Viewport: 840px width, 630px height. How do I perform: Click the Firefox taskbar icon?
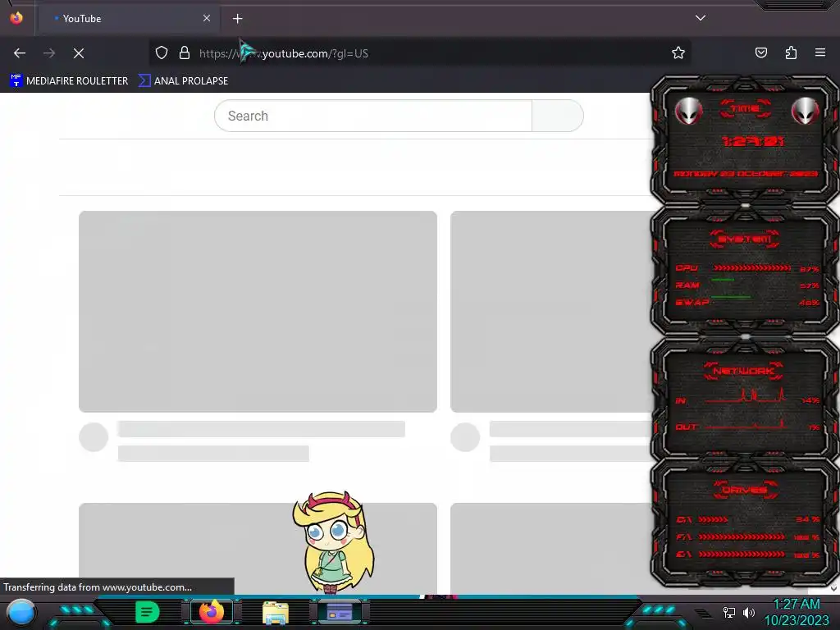click(x=212, y=612)
